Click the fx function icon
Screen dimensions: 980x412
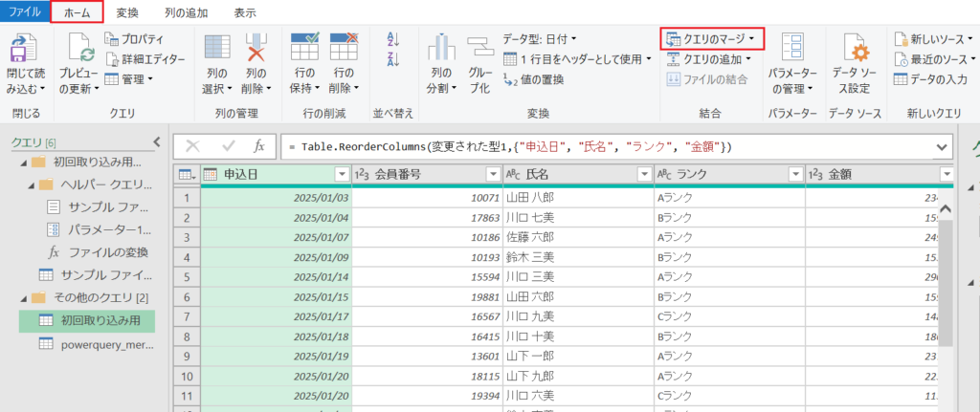[x=258, y=146]
